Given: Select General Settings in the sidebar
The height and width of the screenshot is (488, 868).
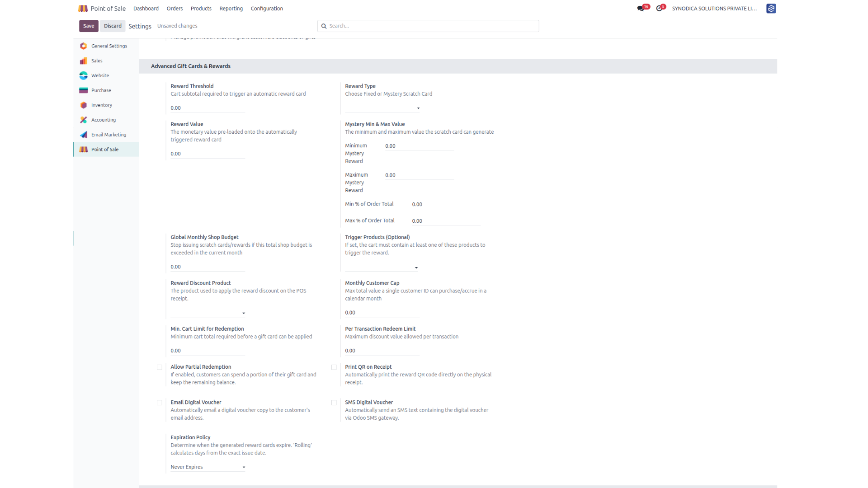Looking at the screenshot, I should (x=106, y=46).
